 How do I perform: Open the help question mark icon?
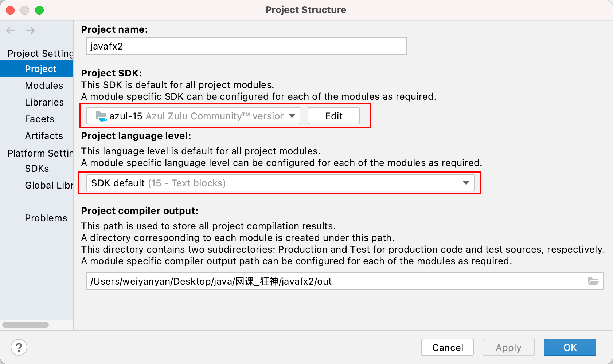click(19, 347)
